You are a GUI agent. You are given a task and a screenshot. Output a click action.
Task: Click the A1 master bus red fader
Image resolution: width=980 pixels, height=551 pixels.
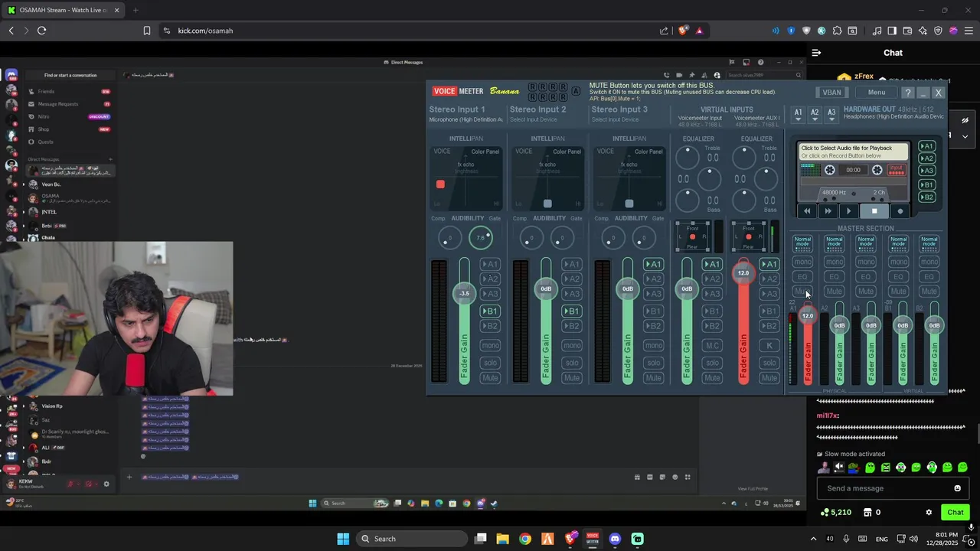coord(807,315)
